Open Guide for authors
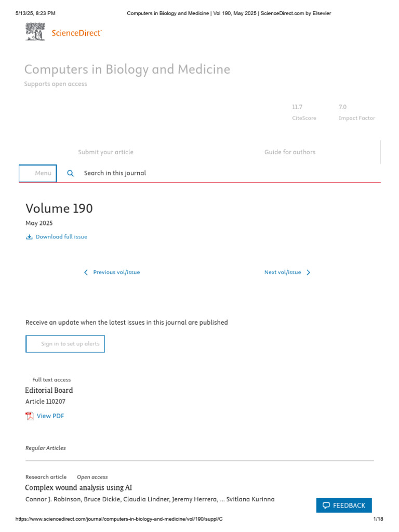The width and height of the screenshot is (399, 532). 290,152
